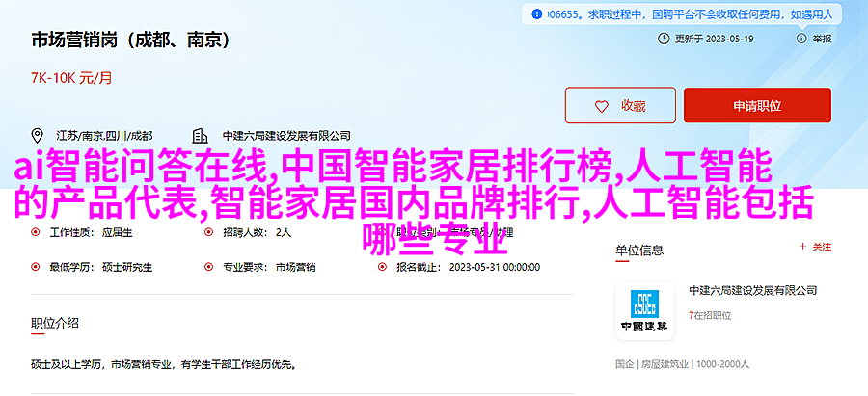This screenshot has width=868, height=396.
Task: Apply via the 申请职位 button
Action: click(757, 105)
